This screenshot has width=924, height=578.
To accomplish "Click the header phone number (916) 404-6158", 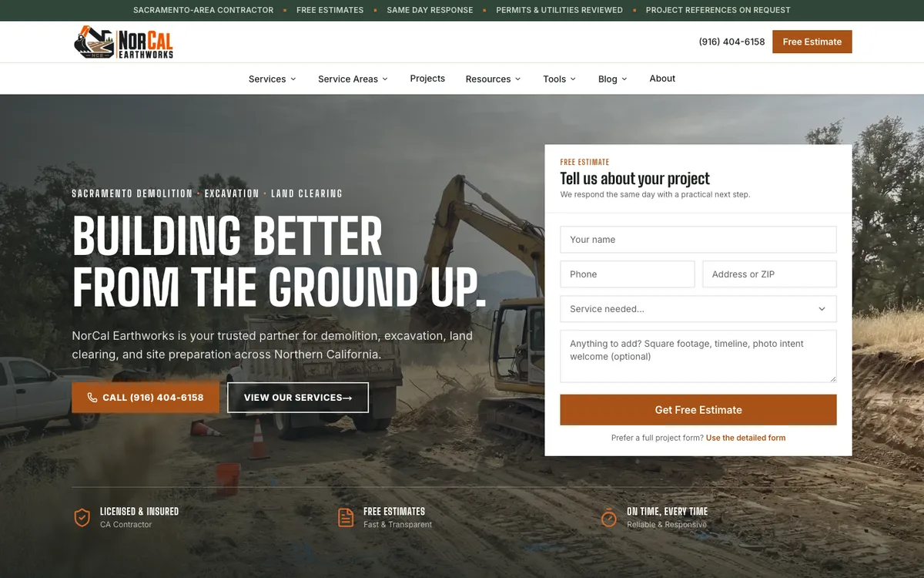I will [731, 42].
